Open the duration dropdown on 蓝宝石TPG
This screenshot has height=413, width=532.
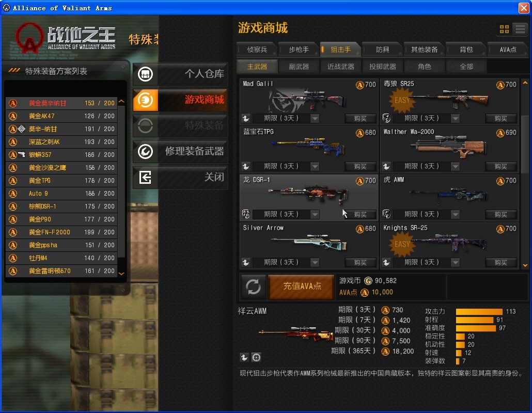pyautogui.click(x=315, y=166)
